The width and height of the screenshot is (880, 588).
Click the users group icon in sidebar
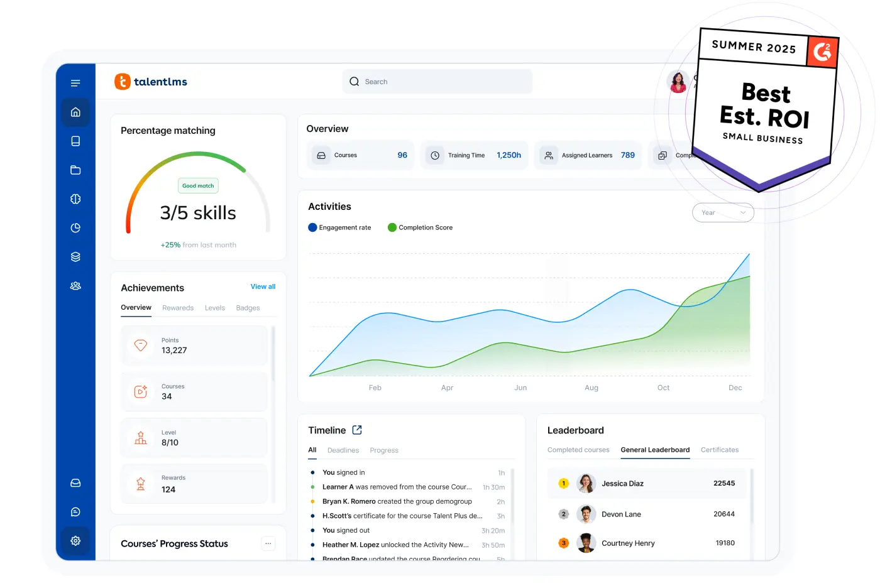(x=75, y=286)
